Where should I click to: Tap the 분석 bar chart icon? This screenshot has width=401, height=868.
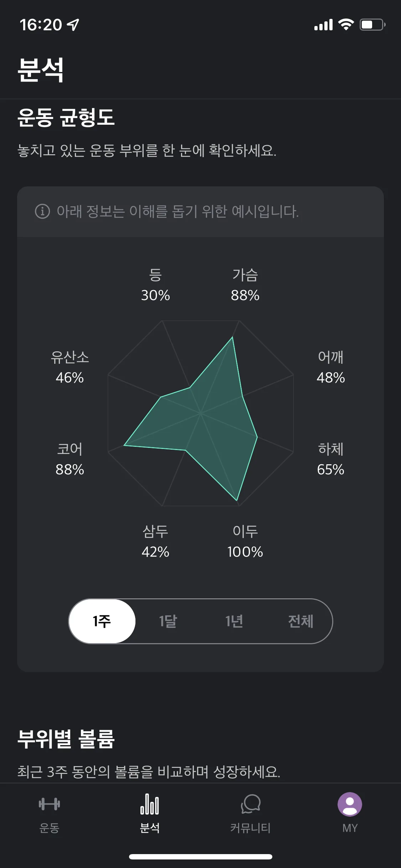point(149,804)
